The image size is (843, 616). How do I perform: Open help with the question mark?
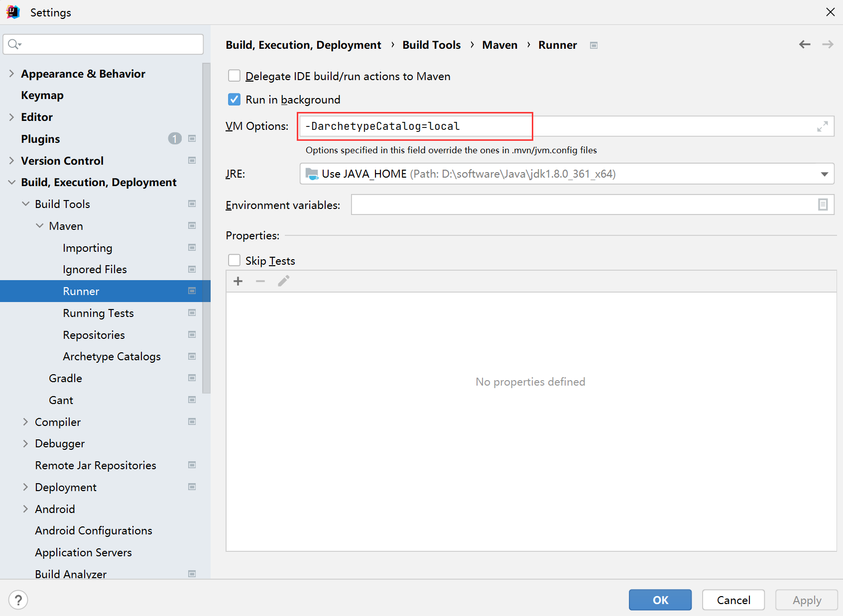[18, 600]
